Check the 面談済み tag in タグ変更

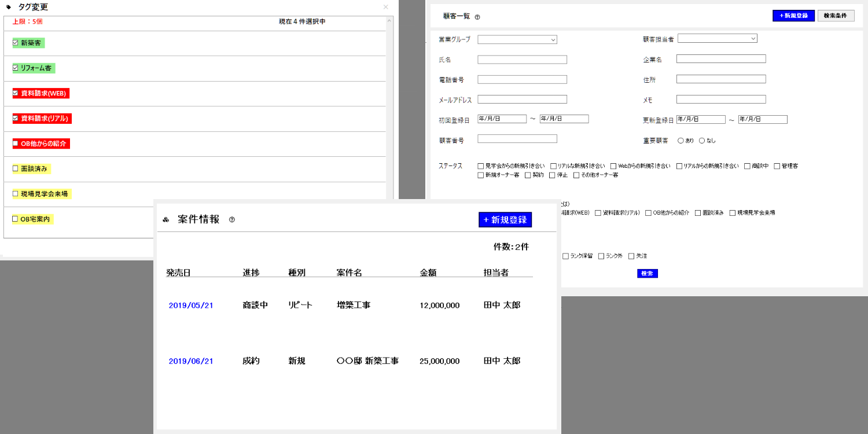16,169
